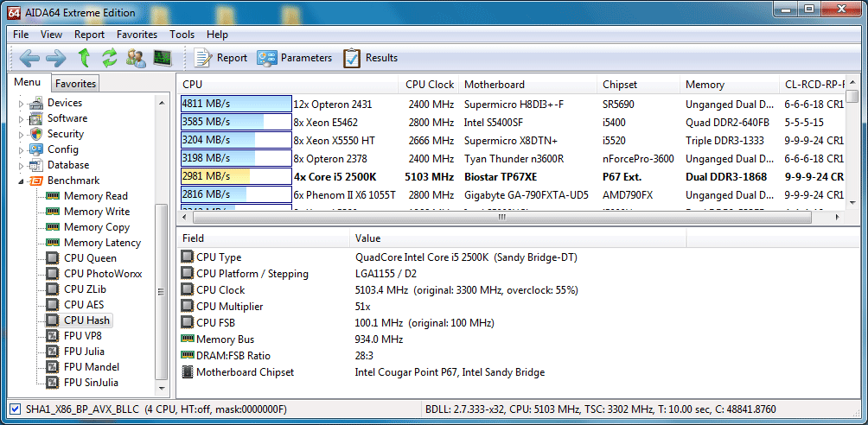Switch to the Favorites tab
Screen dimensions: 868x425
pyautogui.click(x=75, y=84)
